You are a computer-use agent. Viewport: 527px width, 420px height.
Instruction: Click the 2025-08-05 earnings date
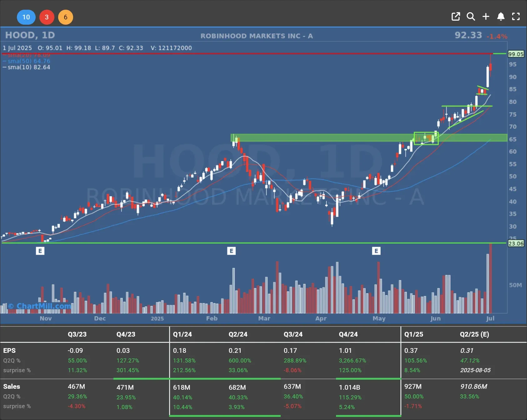point(475,370)
